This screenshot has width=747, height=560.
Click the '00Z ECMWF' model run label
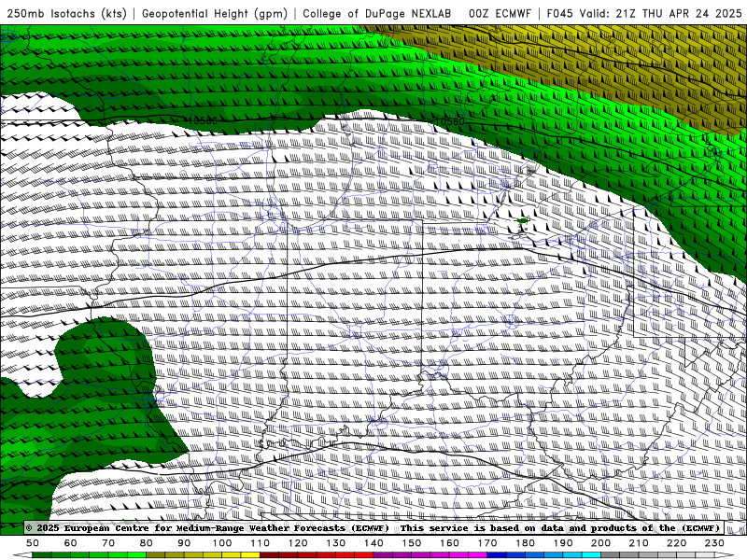click(x=500, y=14)
